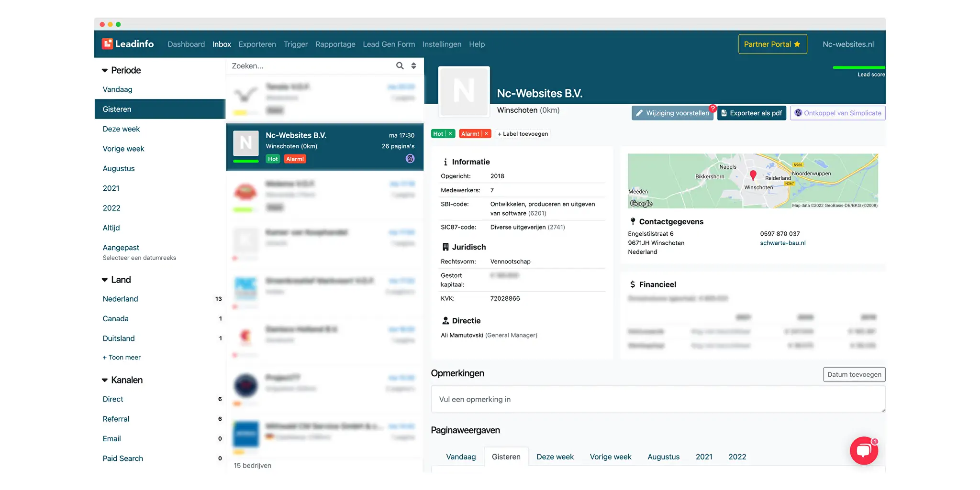The image size is (980, 490).
Task: Switch to Augustus tab in Paginaweergaven
Action: tap(663, 457)
